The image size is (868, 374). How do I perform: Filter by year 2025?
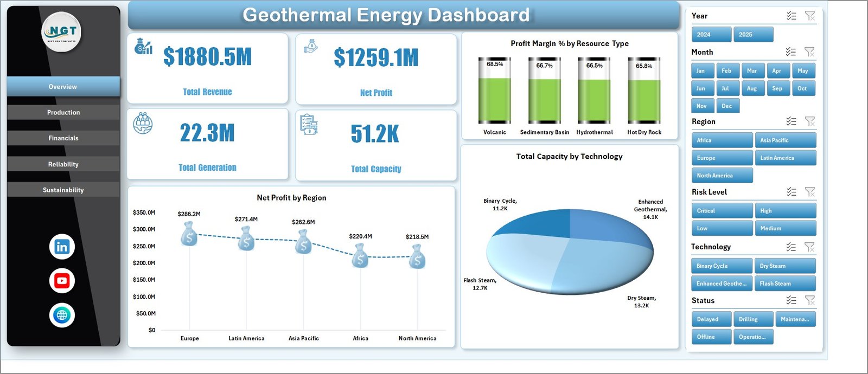click(x=754, y=34)
